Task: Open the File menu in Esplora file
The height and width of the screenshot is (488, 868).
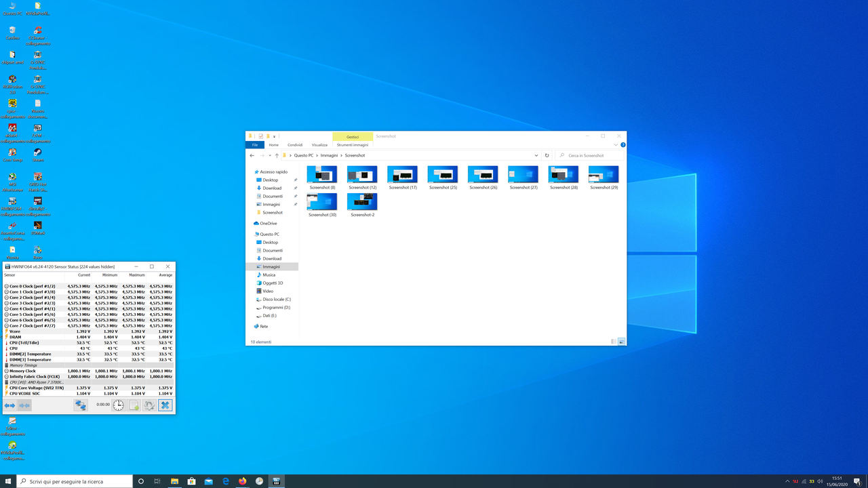Action: (x=255, y=144)
